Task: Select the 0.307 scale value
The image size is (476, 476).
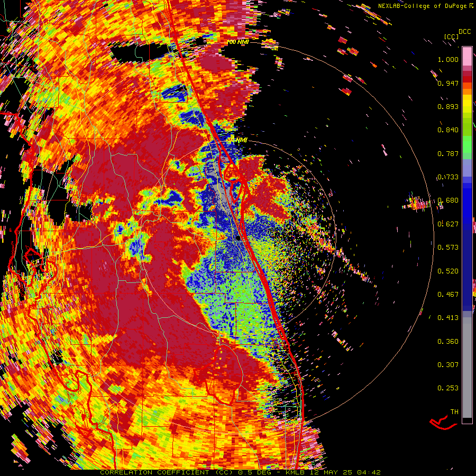Action: (448, 365)
